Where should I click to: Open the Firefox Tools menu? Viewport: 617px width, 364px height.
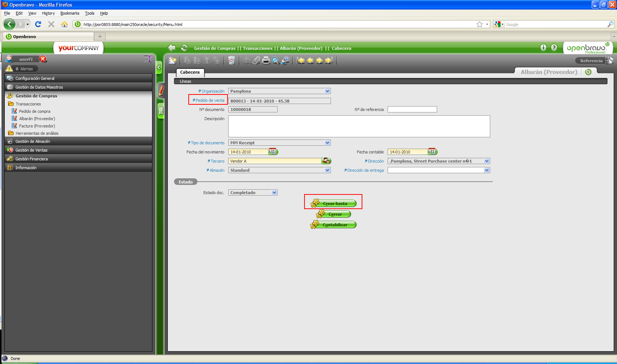tap(90, 13)
